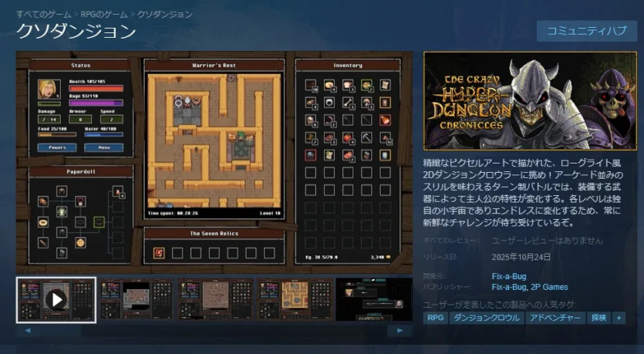Image resolution: width=644 pixels, height=354 pixels.
Task: Open the developer Fix-a-Bug link
Action: click(x=508, y=276)
